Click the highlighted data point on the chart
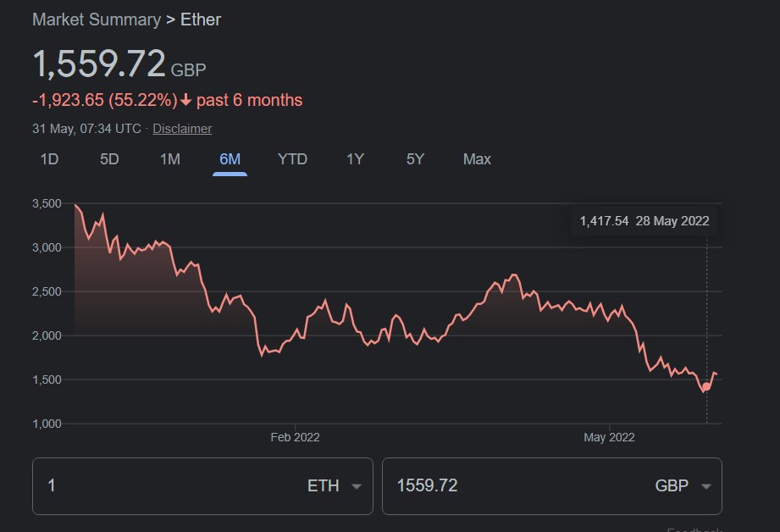 coord(706,386)
